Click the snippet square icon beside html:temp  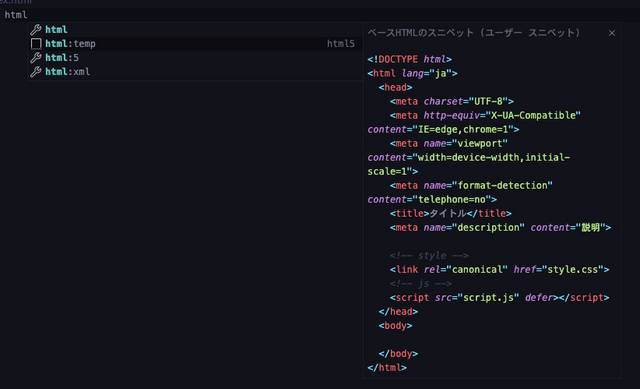coord(36,44)
